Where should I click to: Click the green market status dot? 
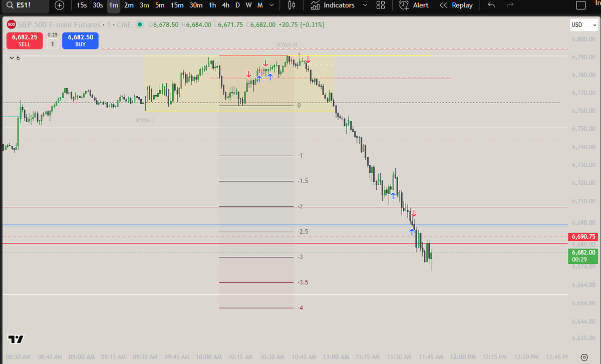(x=139, y=25)
